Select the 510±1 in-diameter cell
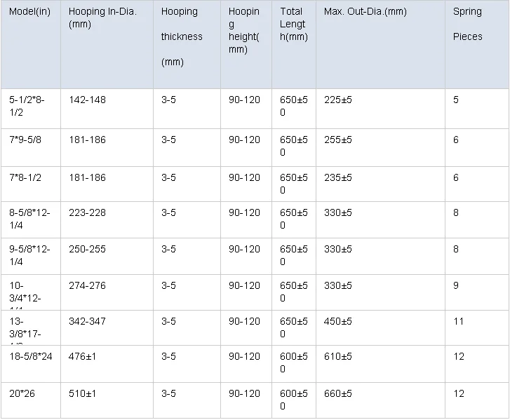This screenshot has width=510, height=420. pyautogui.click(x=82, y=394)
